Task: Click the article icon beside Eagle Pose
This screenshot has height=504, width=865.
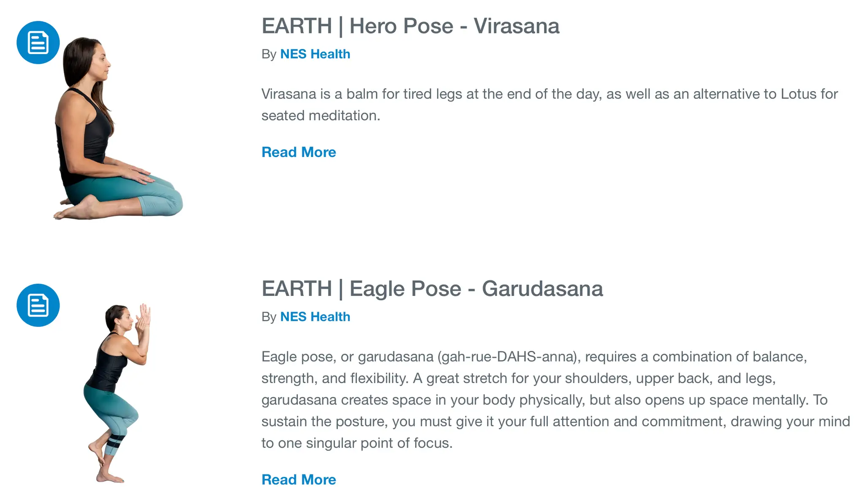Action: (38, 305)
